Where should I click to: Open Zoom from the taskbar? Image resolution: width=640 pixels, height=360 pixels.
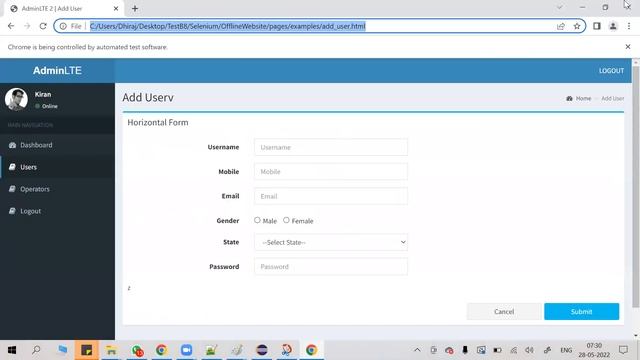[187, 350]
